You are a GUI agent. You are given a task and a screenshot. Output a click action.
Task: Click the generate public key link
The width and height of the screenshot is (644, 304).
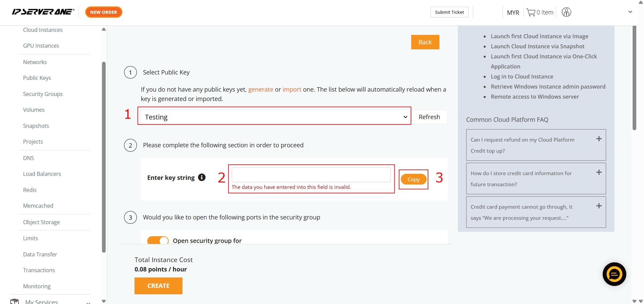(x=260, y=89)
